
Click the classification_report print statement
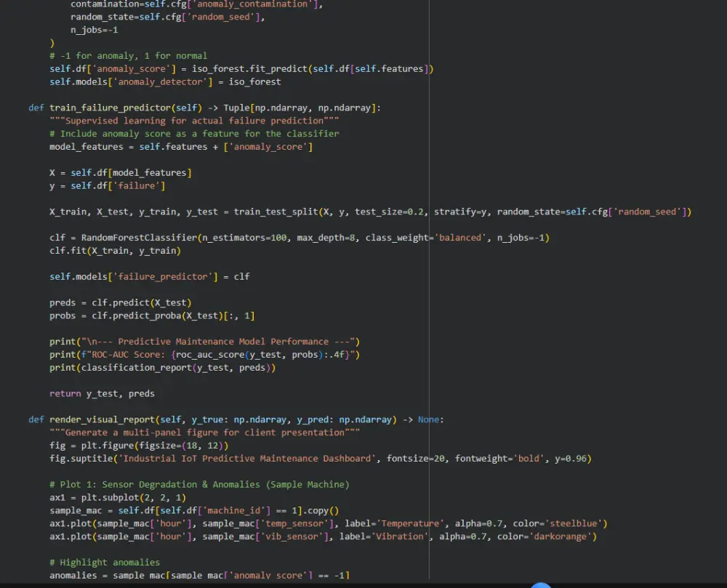(163, 368)
